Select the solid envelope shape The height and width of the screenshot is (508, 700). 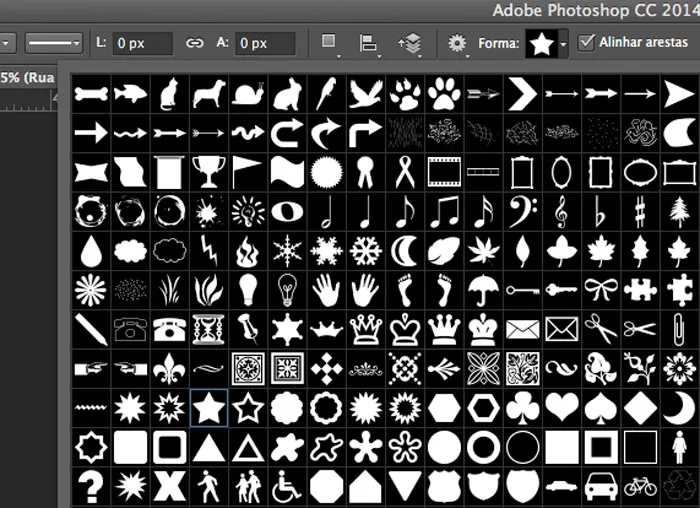pos(523,329)
